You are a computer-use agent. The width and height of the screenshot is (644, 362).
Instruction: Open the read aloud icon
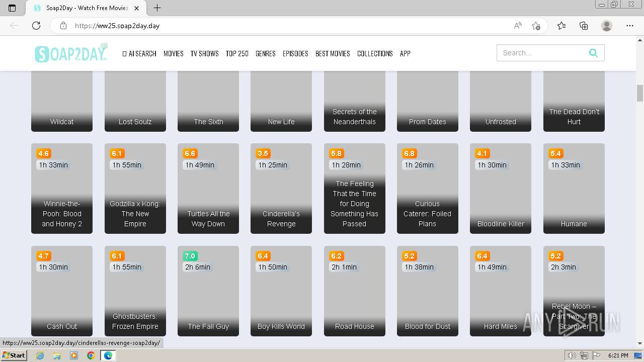click(x=518, y=26)
